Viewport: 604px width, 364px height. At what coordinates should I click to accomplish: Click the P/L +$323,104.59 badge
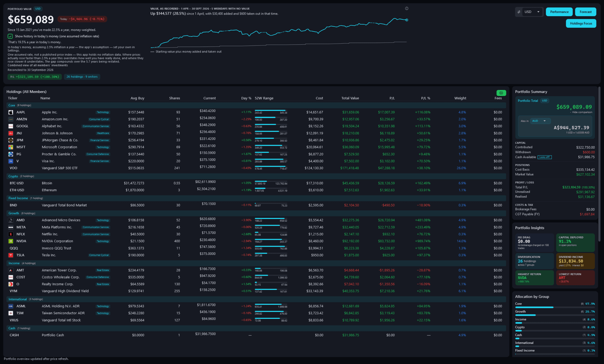pyautogui.click(x=35, y=77)
